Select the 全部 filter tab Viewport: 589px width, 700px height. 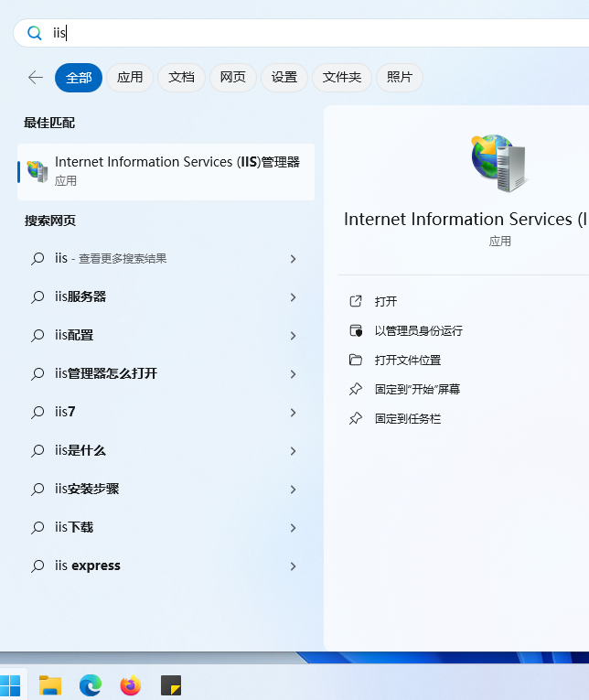(79, 78)
